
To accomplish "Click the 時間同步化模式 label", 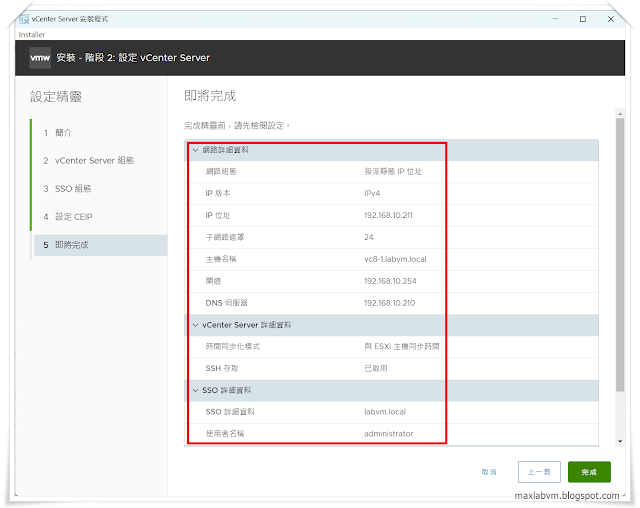I will pos(233,346).
